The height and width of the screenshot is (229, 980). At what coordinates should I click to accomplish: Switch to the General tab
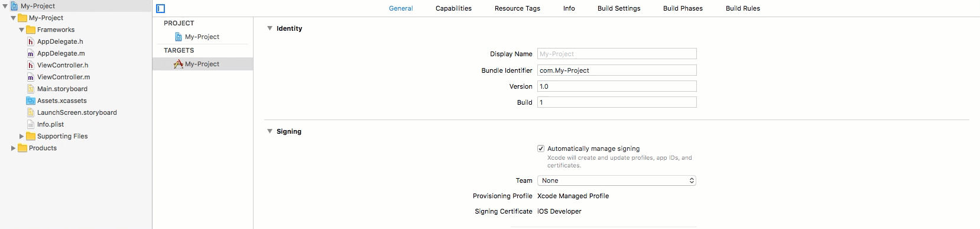click(x=401, y=8)
